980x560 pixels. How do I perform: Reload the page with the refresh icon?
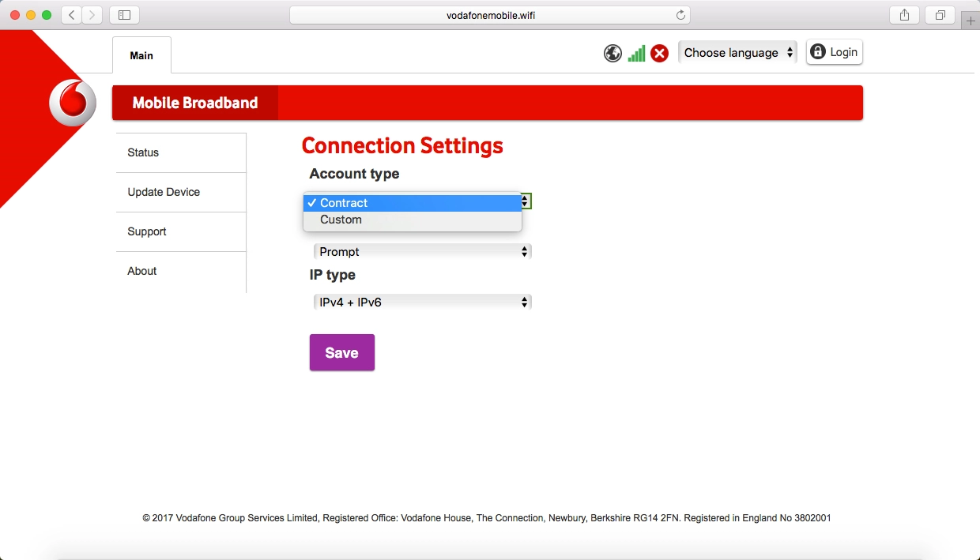(680, 15)
